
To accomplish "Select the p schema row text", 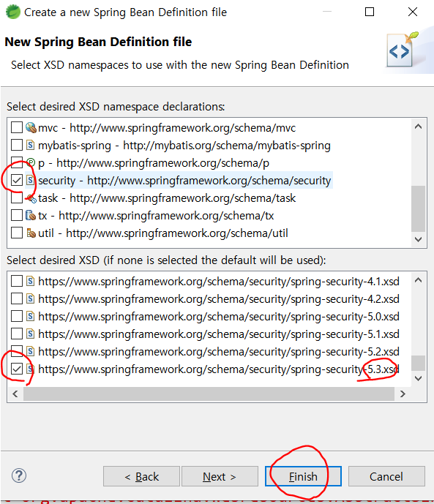I will click(x=154, y=163).
